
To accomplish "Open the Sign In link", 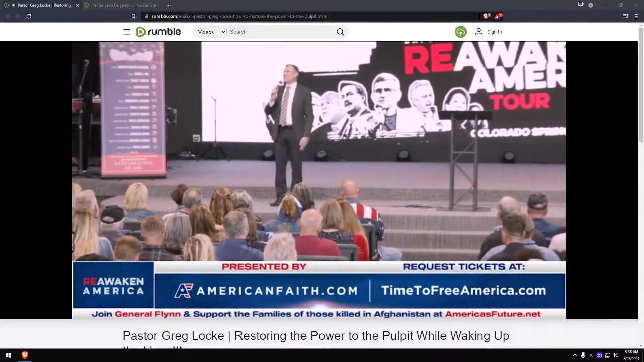I will [494, 32].
